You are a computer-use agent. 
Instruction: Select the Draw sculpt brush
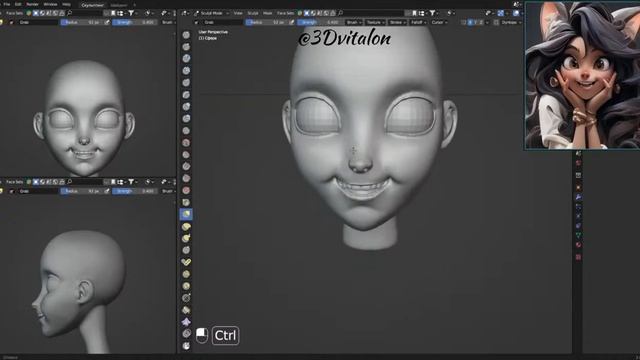[186, 35]
